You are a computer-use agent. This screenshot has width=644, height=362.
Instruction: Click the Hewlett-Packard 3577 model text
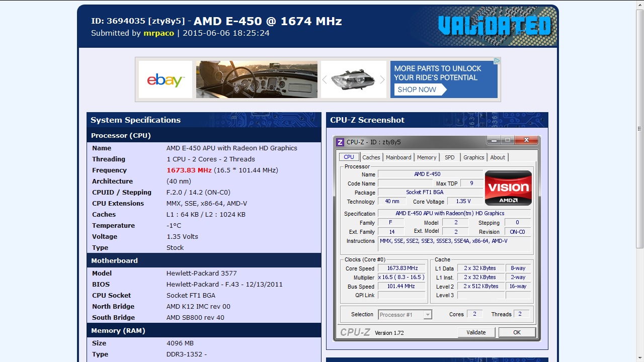point(202,274)
